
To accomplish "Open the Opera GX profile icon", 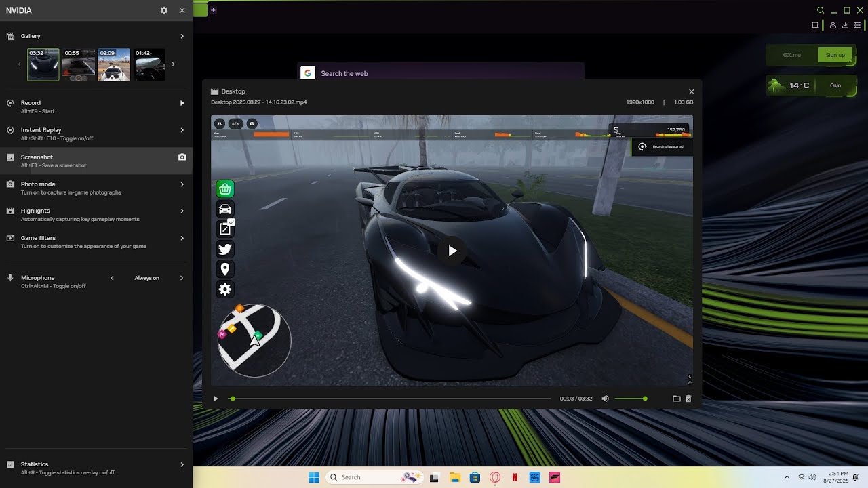I will [x=833, y=25].
